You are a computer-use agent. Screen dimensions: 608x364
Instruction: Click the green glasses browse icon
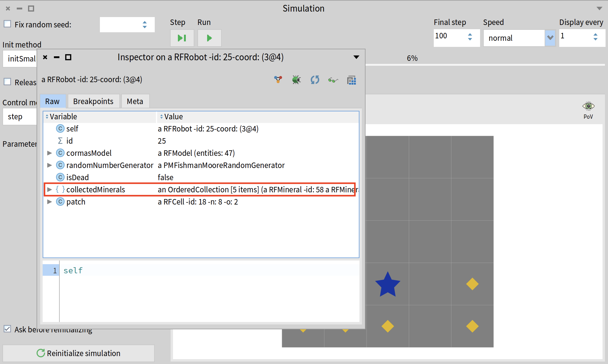pos(333,80)
